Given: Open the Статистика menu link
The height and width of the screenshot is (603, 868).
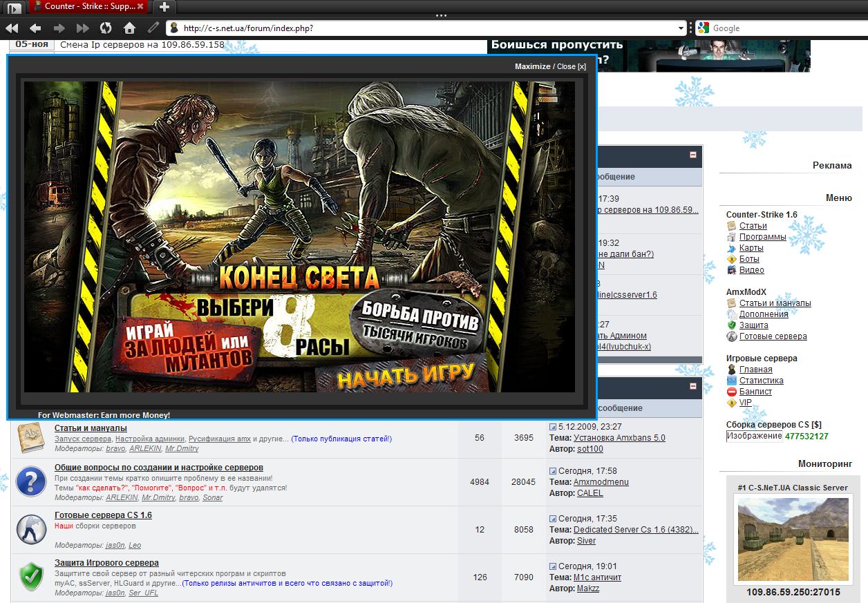Looking at the screenshot, I should (761, 381).
